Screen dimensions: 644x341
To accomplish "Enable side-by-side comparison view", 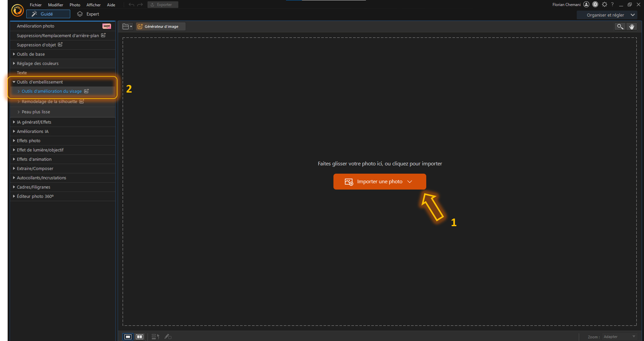I will tap(139, 337).
